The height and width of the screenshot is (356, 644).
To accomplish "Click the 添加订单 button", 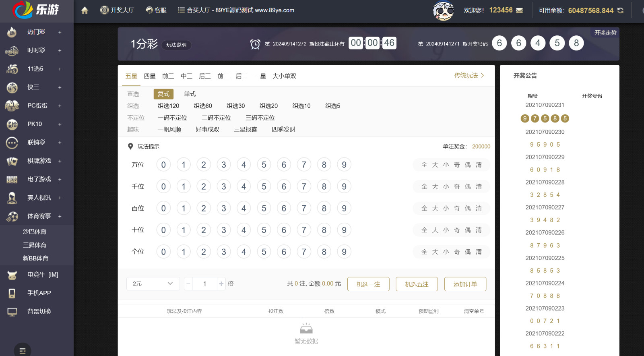I will (x=465, y=284).
